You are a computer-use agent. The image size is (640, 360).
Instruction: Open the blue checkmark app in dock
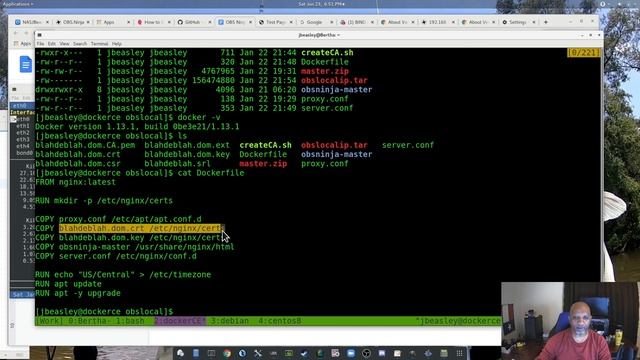pos(304,353)
